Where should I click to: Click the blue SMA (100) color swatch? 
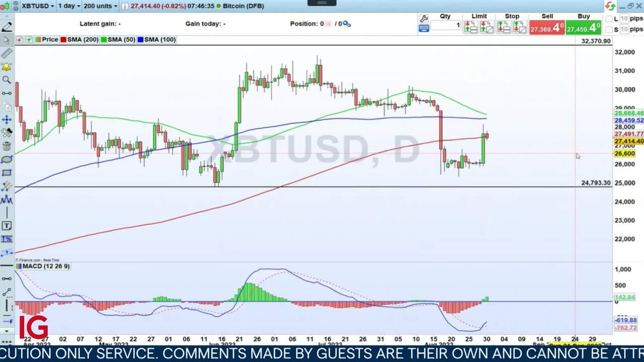[140, 40]
